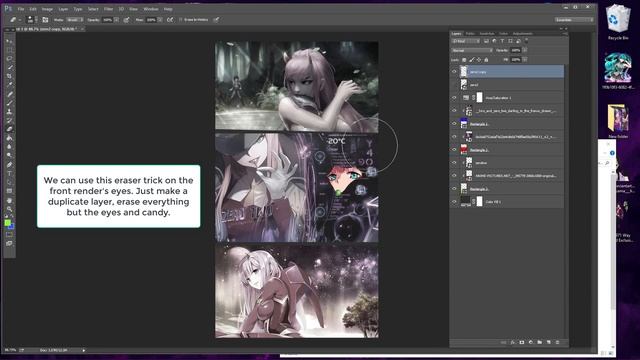Viewport: 640px width, 360px height.
Task: Select the Move tool
Action: pos(9,41)
